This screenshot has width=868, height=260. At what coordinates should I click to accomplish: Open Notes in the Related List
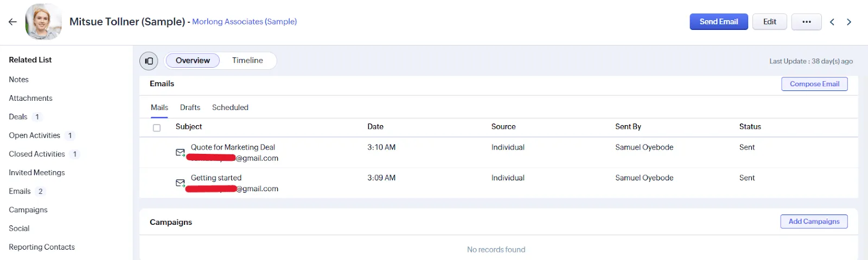[18, 80]
